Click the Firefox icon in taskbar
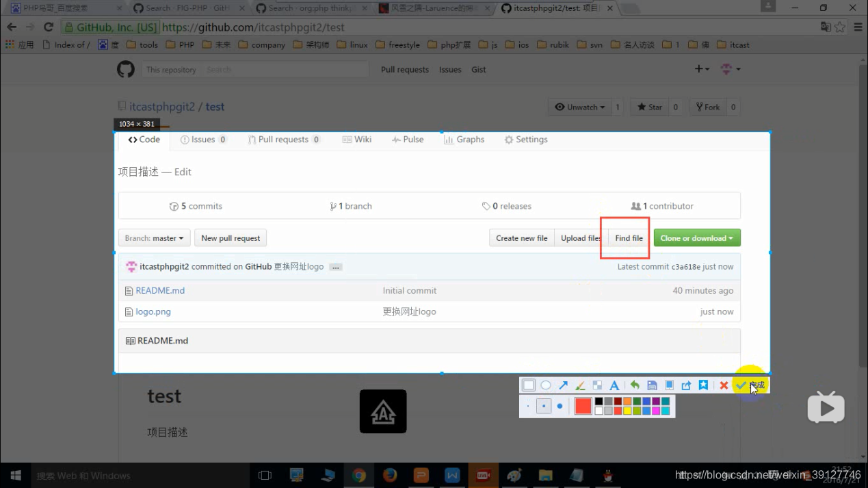 pos(390,476)
